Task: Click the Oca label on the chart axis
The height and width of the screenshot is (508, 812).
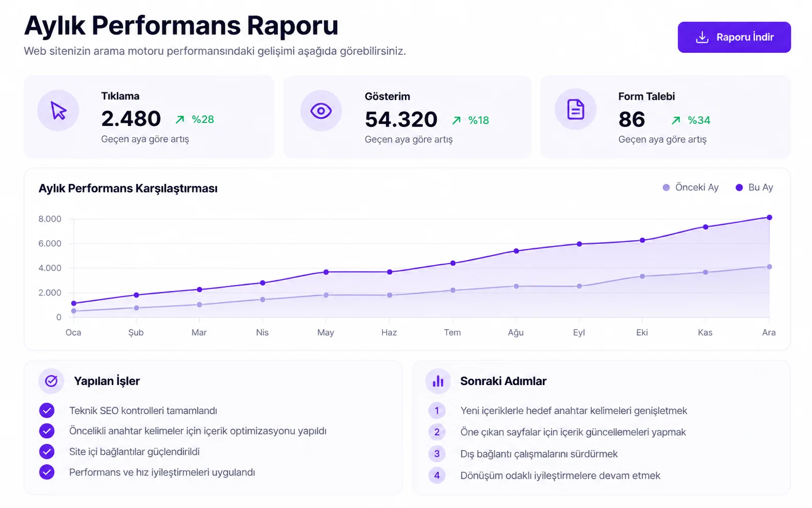Action: 73,332
